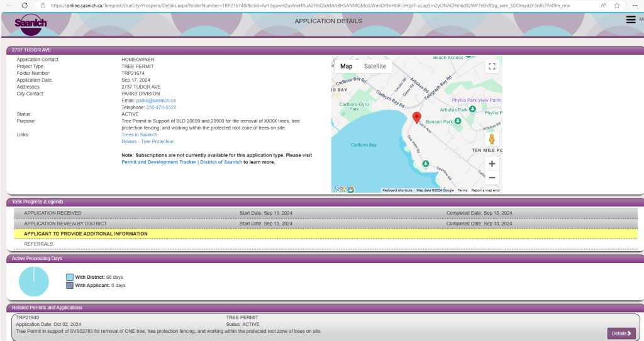Screen dimensions: 644x341
Task: Open Permit and Development Tracker link
Action: coord(158,162)
